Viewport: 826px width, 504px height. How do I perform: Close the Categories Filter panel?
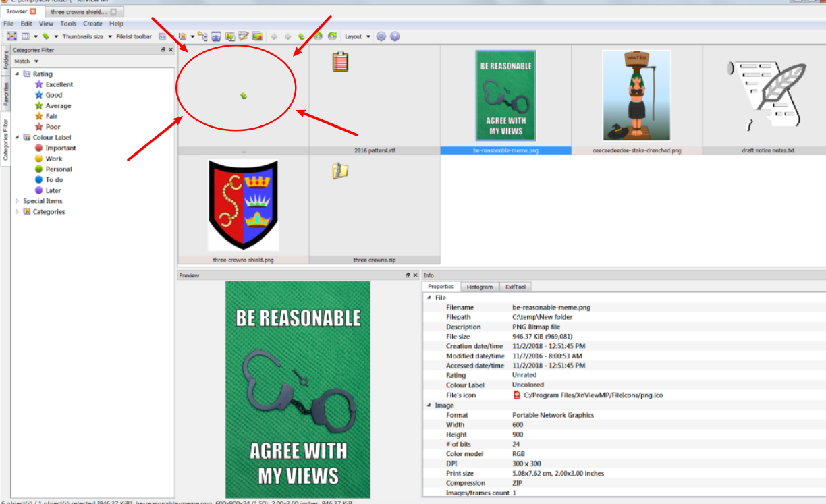171,50
